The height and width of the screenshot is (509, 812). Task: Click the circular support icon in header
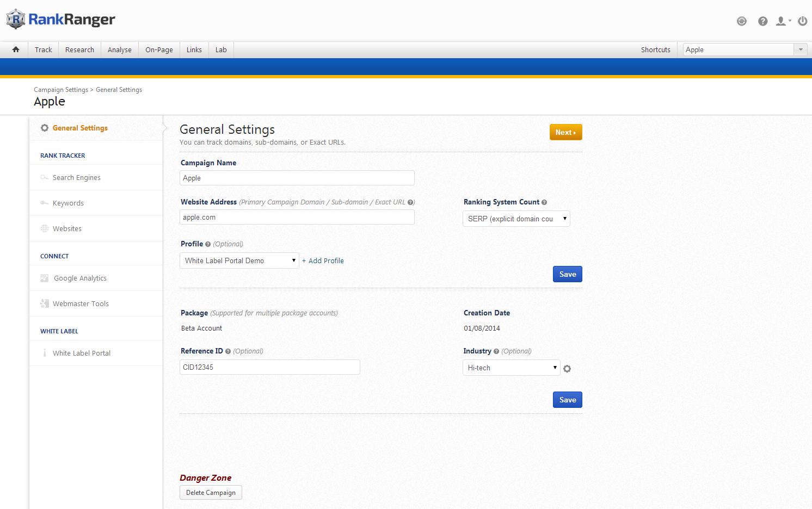tap(741, 21)
